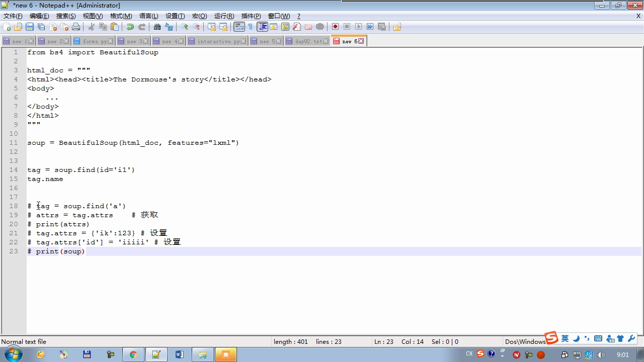Click the Save file toolbar icon
Image resolution: width=644 pixels, height=362 pixels.
[30, 27]
